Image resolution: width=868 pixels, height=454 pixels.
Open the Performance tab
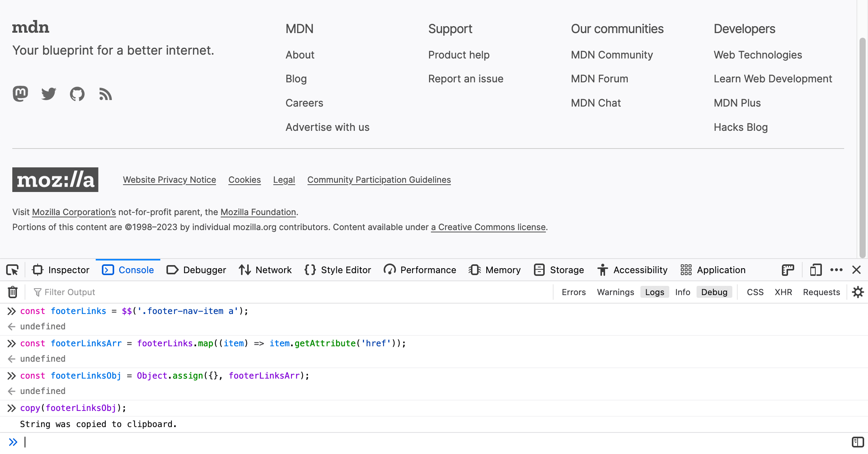420,270
